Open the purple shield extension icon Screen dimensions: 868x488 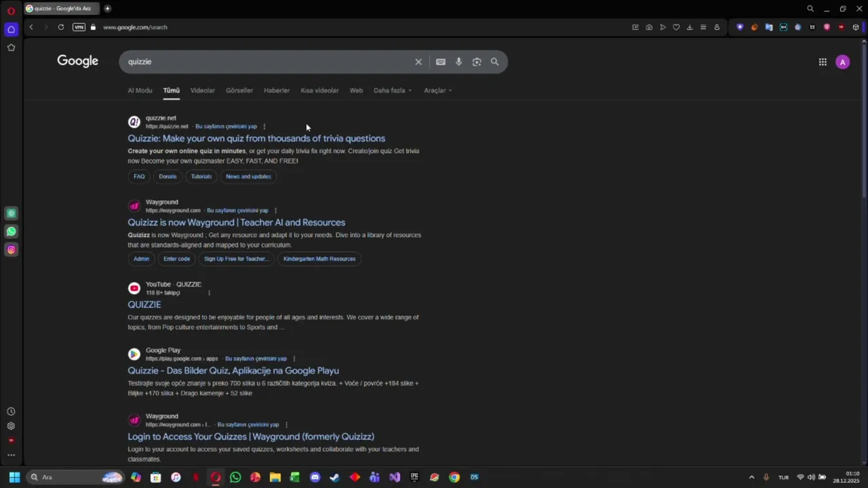[x=740, y=27]
